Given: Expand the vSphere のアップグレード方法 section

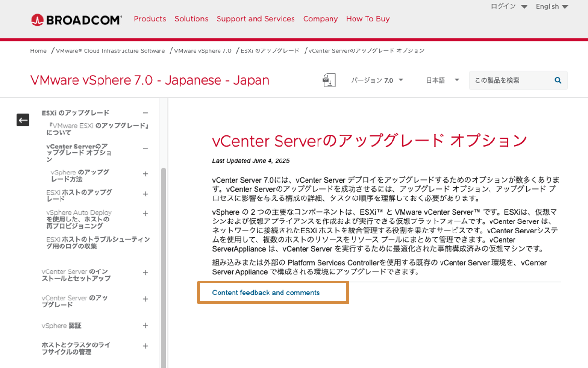Looking at the screenshot, I should (x=146, y=174).
